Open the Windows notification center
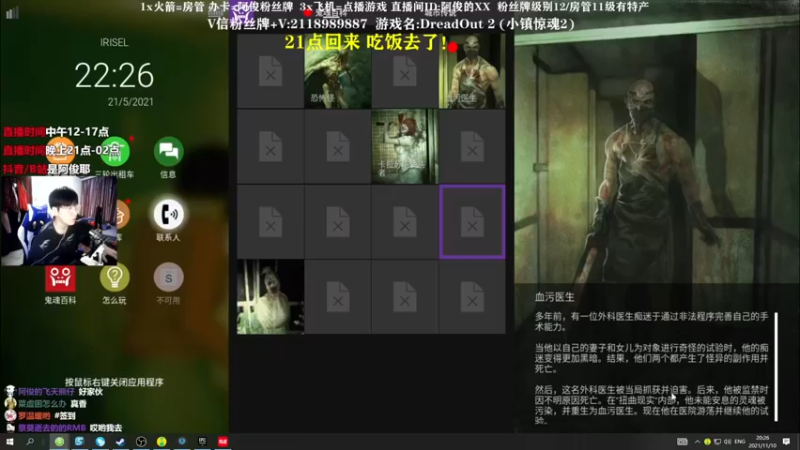 [786, 441]
